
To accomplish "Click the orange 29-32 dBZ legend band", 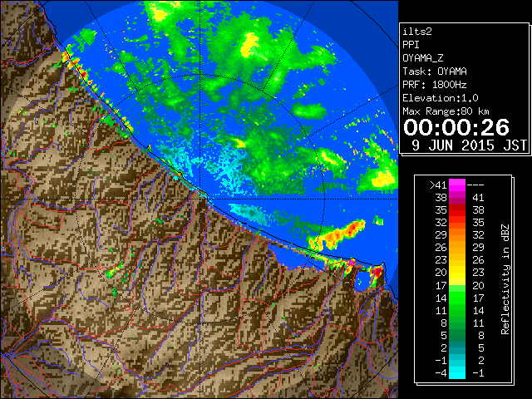I will pos(457,234).
